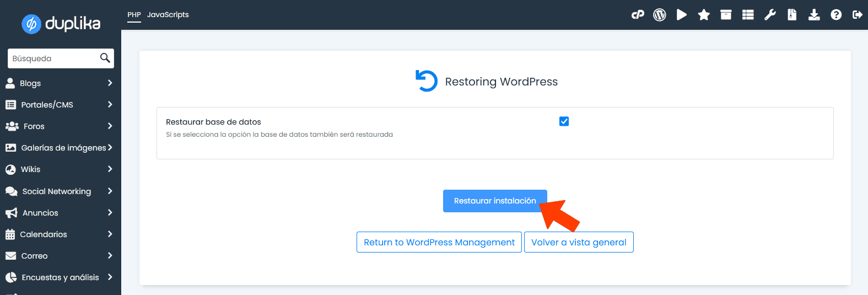The width and height of the screenshot is (868, 295).
Task: Click the Restaurar instalación button
Action: [494, 201]
